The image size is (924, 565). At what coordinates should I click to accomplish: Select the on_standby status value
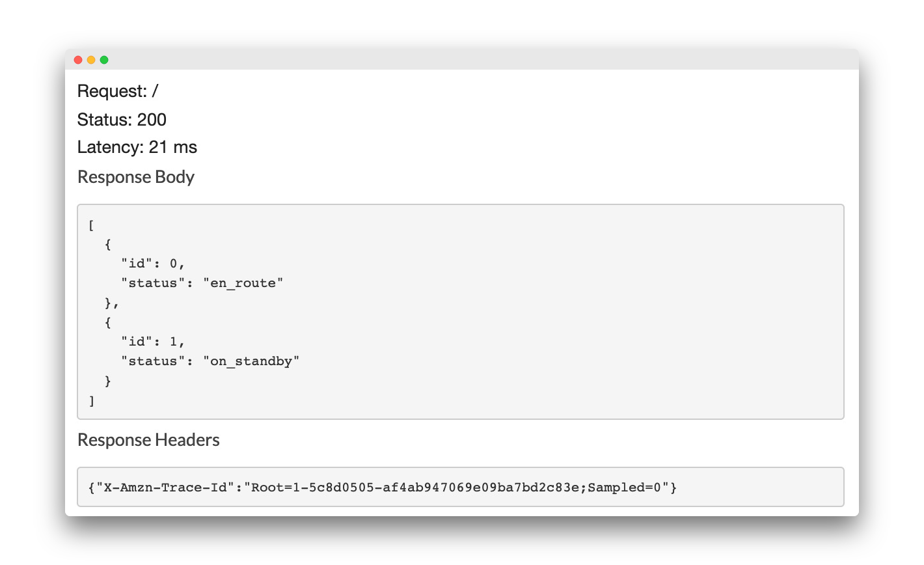252,361
